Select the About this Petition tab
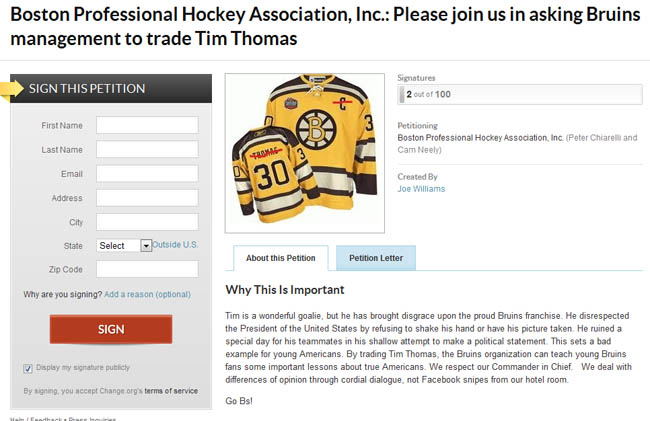 pos(280,258)
